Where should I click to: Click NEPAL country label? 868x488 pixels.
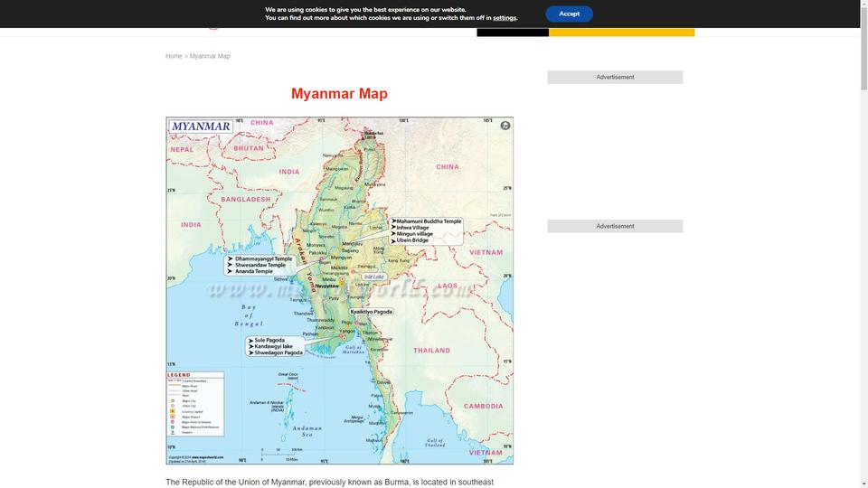click(182, 149)
